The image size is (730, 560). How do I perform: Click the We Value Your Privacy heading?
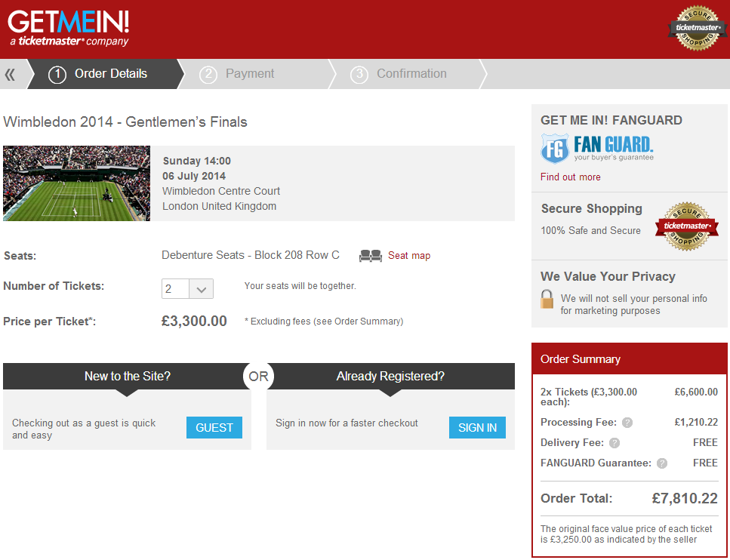[x=608, y=276]
